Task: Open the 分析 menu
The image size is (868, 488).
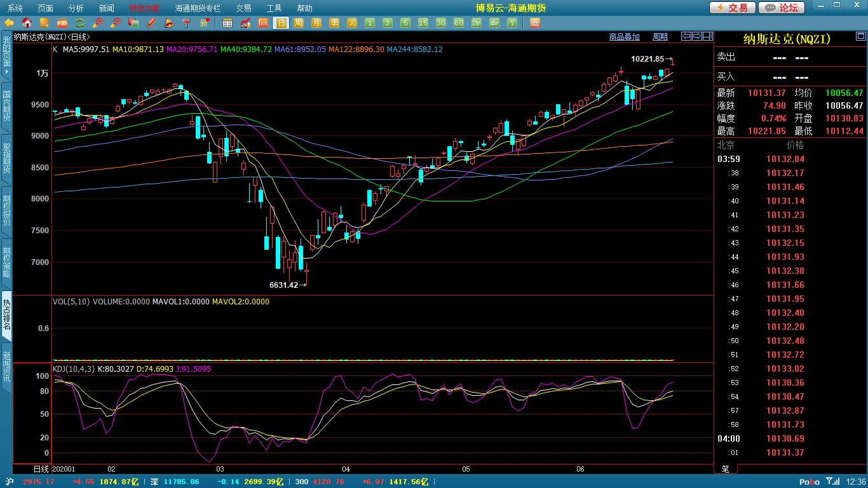Action: pyautogui.click(x=76, y=8)
